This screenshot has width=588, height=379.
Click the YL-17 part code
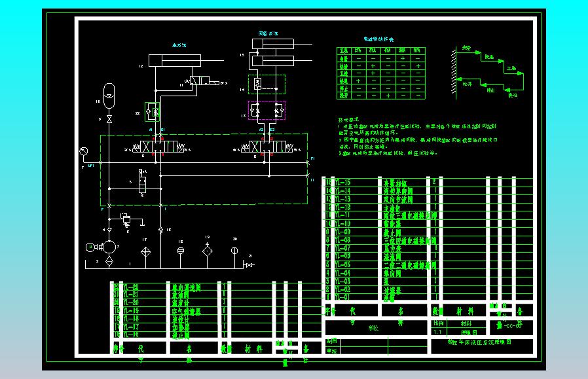click(131, 327)
